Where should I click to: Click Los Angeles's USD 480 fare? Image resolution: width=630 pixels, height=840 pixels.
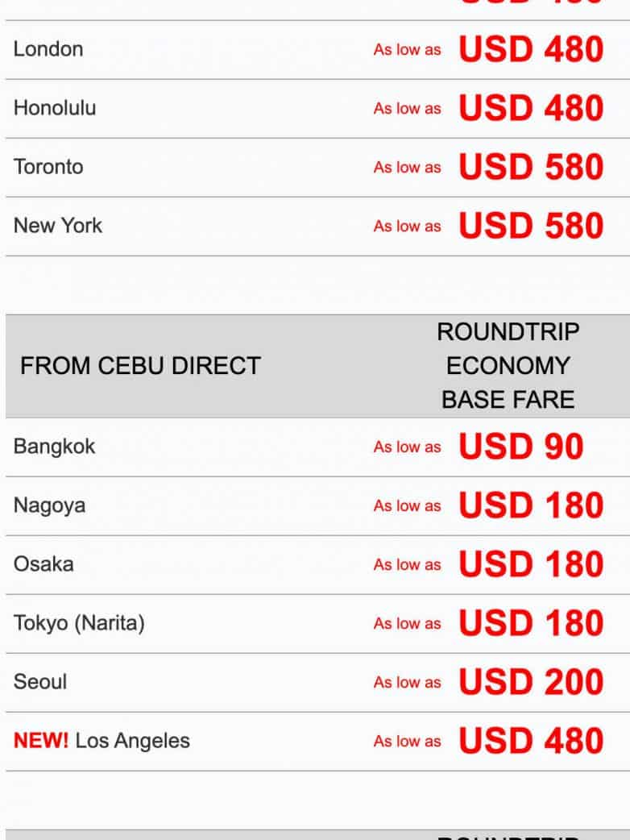(531, 741)
